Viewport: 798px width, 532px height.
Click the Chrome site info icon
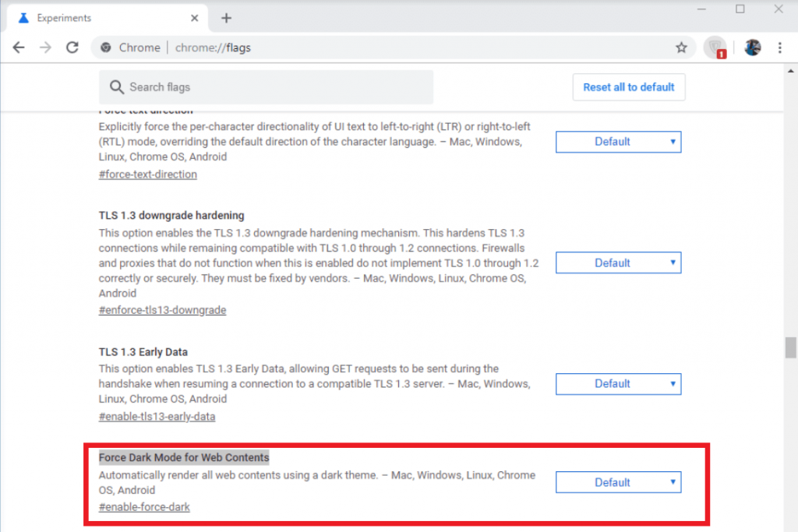click(106, 48)
